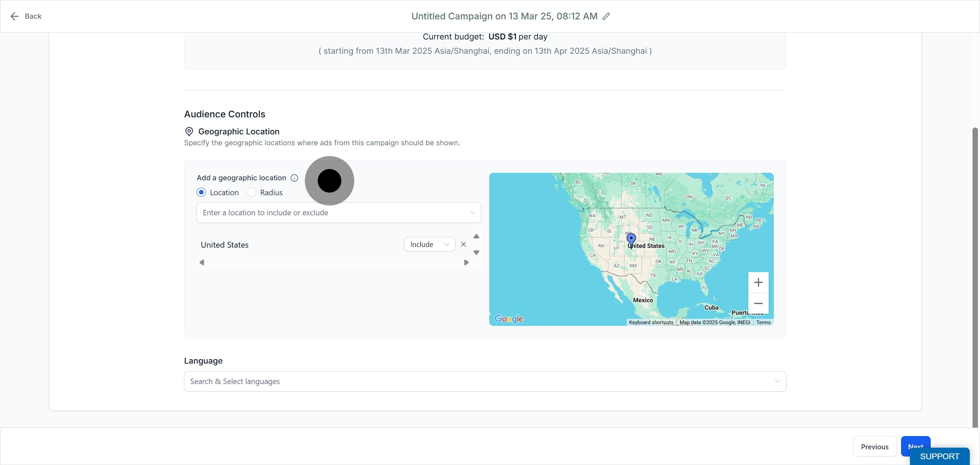Select the Location radio button

tap(201, 193)
